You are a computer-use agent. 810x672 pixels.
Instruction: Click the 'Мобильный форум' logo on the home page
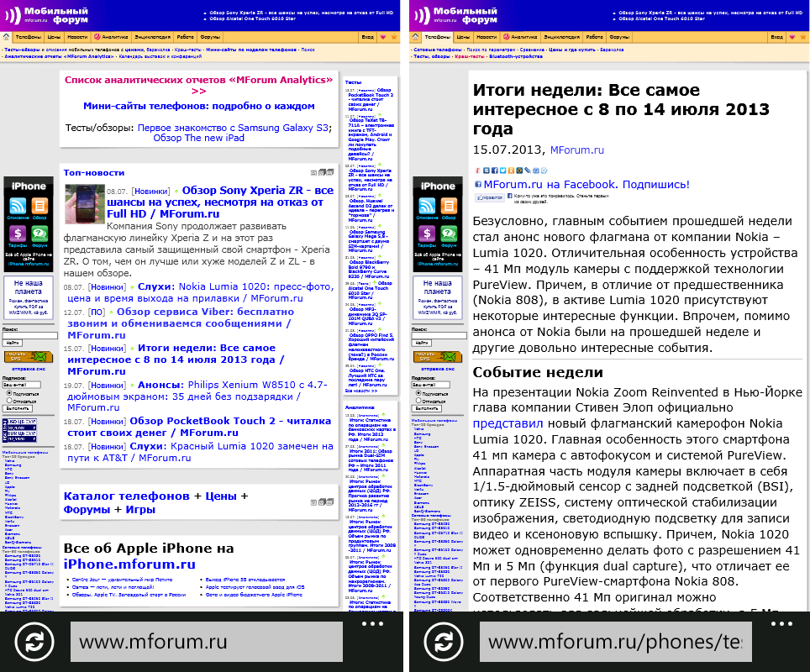(x=46, y=15)
